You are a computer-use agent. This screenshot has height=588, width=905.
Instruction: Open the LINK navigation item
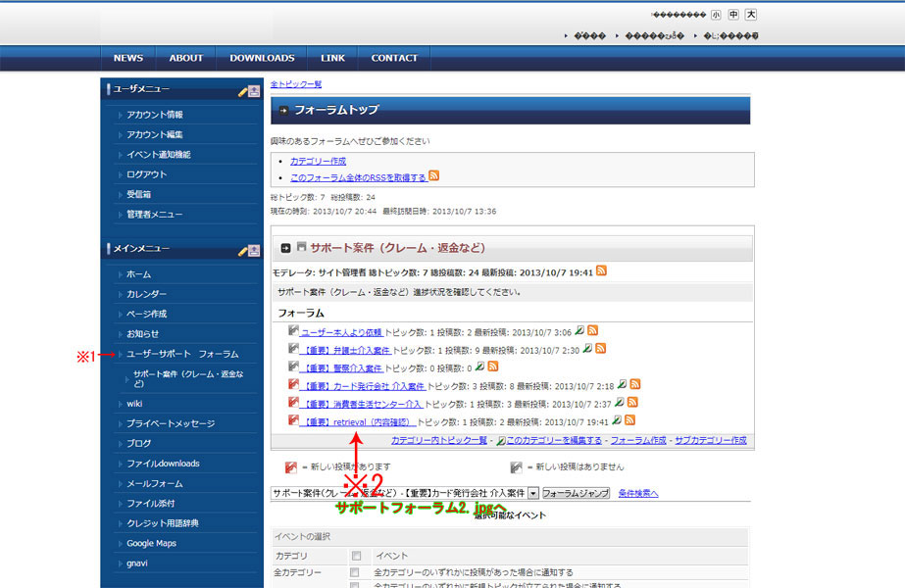[333, 58]
